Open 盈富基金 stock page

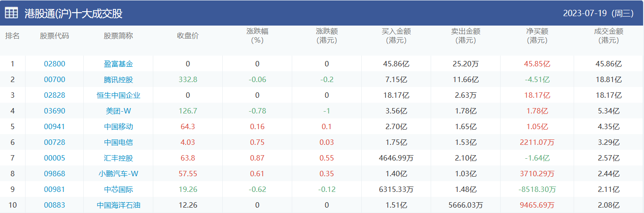(x=118, y=64)
